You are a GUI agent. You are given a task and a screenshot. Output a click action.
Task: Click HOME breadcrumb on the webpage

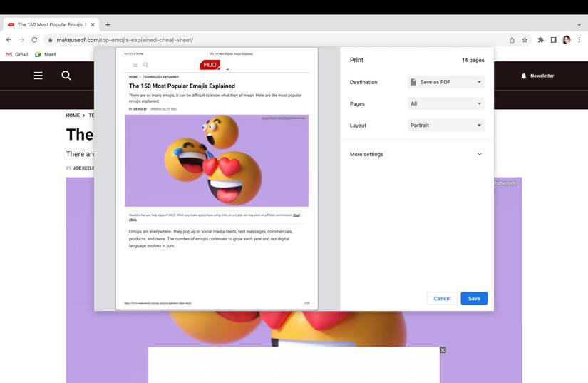pos(73,116)
